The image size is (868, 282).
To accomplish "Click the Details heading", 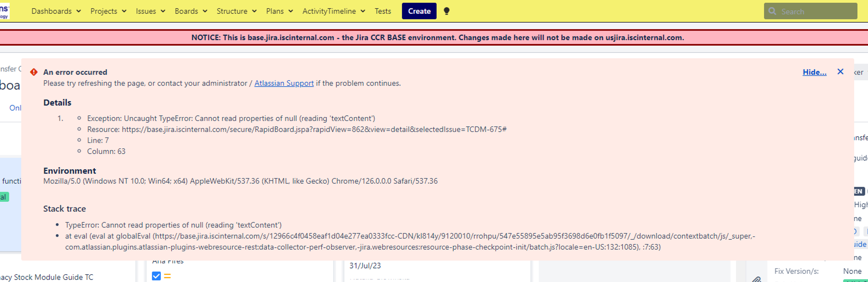I will coord(57,103).
